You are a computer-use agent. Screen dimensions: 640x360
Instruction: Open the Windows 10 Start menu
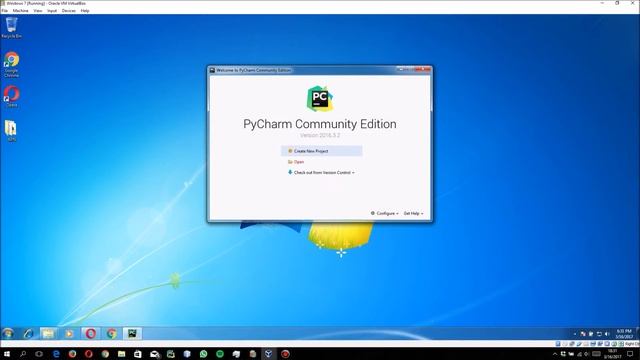point(7,354)
